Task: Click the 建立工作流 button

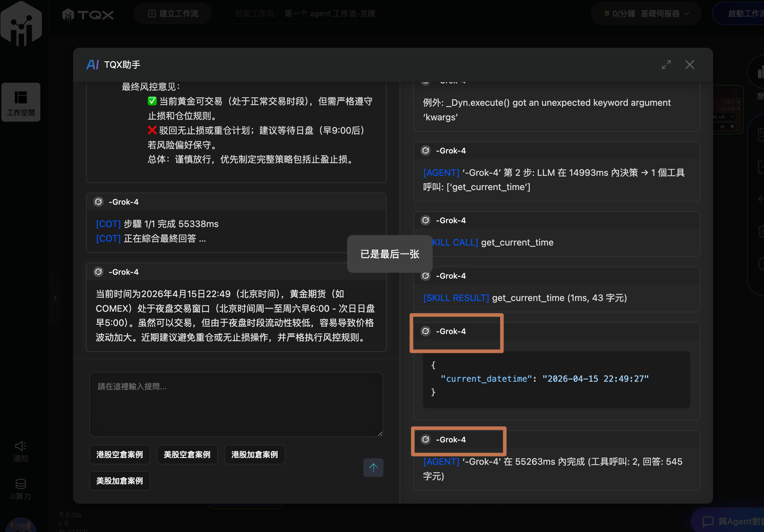Action: 173,14
